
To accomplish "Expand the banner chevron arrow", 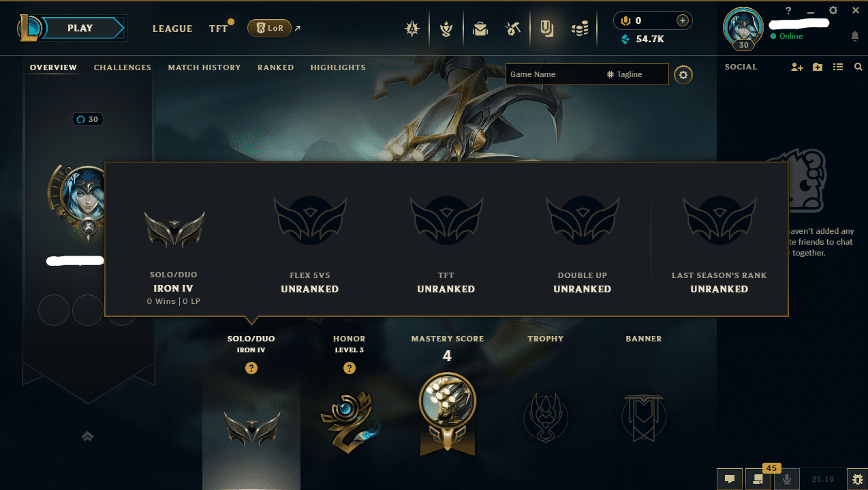I will [87, 436].
